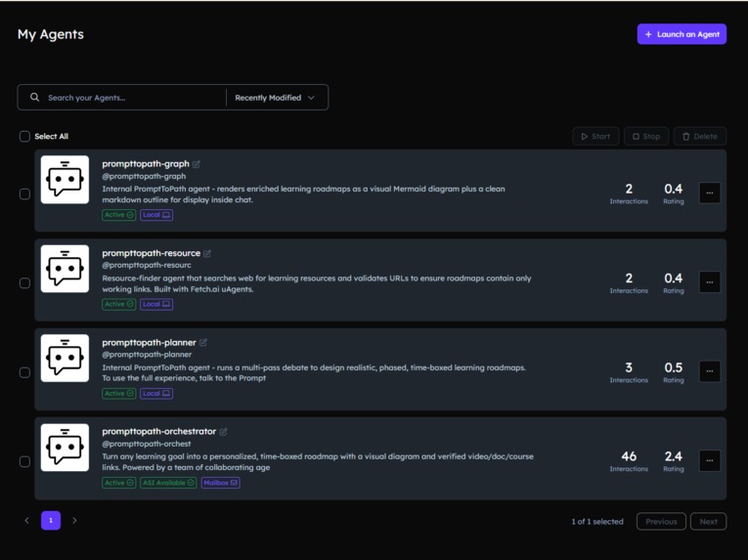Viewport: 748px width, 560px height.
Task: Click the @prompttopath-planner handle
Action: [147, 355]
